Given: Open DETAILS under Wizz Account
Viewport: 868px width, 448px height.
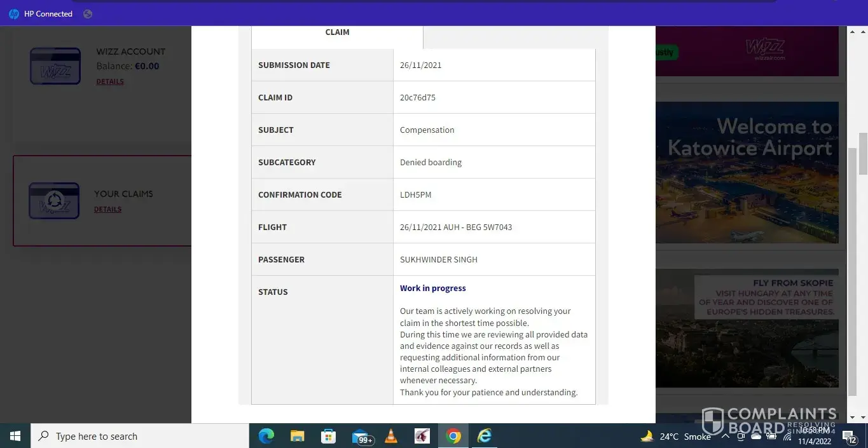Looking at the screenshot, I should coord(110,81).
